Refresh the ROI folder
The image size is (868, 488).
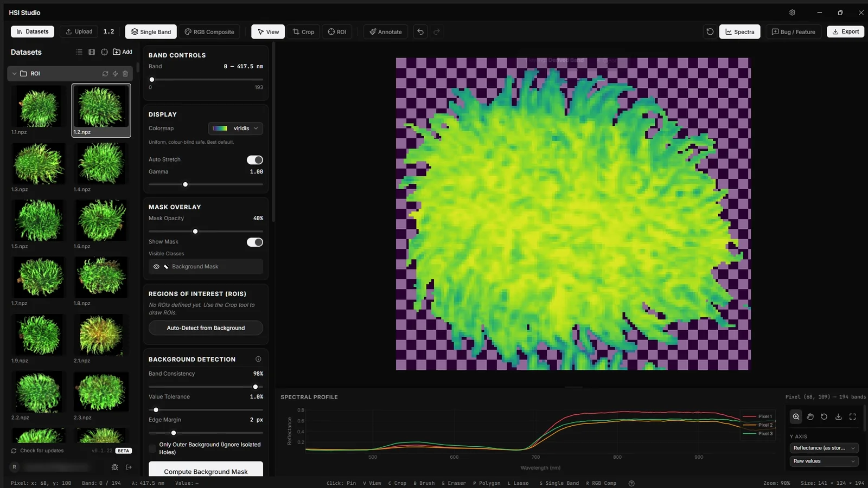point(105,74)
